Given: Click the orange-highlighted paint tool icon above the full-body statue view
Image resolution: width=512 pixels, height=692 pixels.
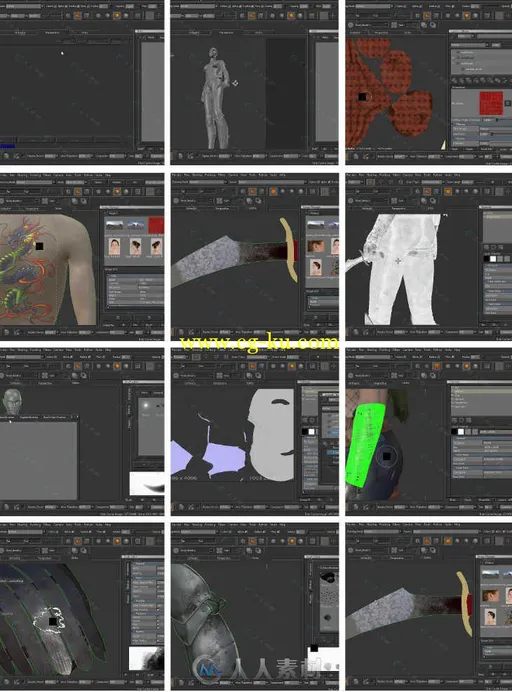Looking at the screenshot, I should (x=252, y=15).
